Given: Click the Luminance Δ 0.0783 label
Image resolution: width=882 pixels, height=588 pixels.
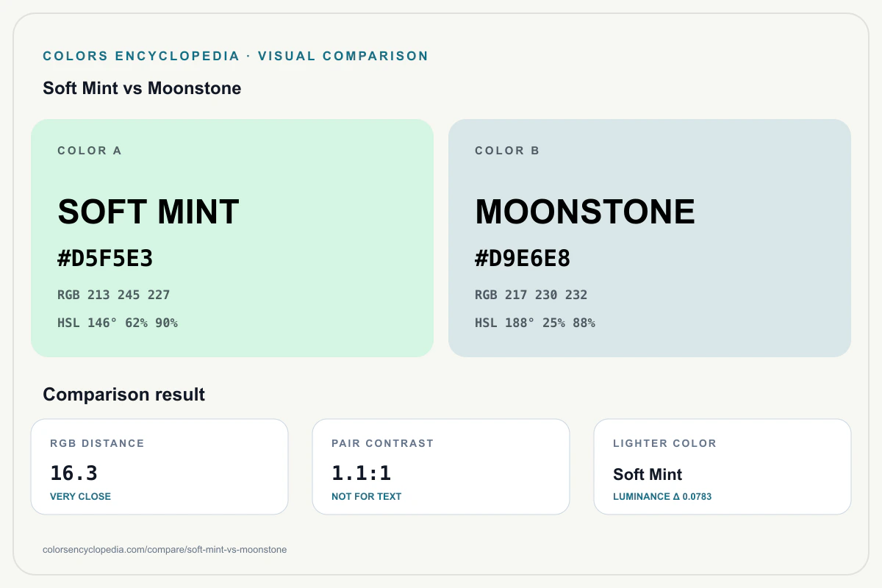Looking at the screenshot, I should pos(662,496).
